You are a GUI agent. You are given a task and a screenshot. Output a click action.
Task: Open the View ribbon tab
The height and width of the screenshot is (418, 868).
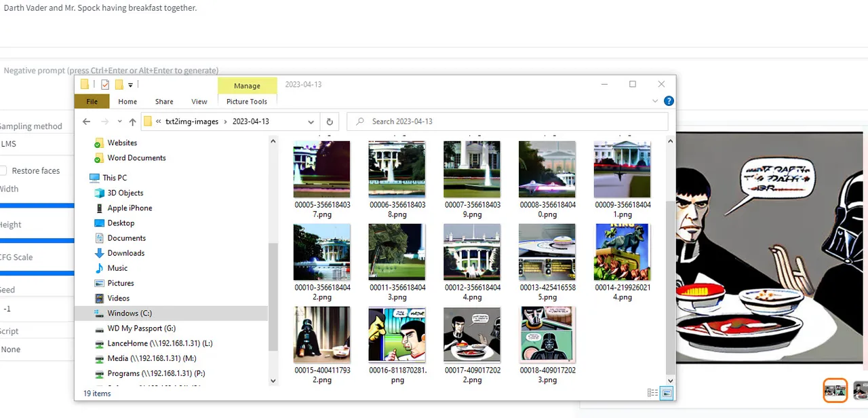point(199,101)
